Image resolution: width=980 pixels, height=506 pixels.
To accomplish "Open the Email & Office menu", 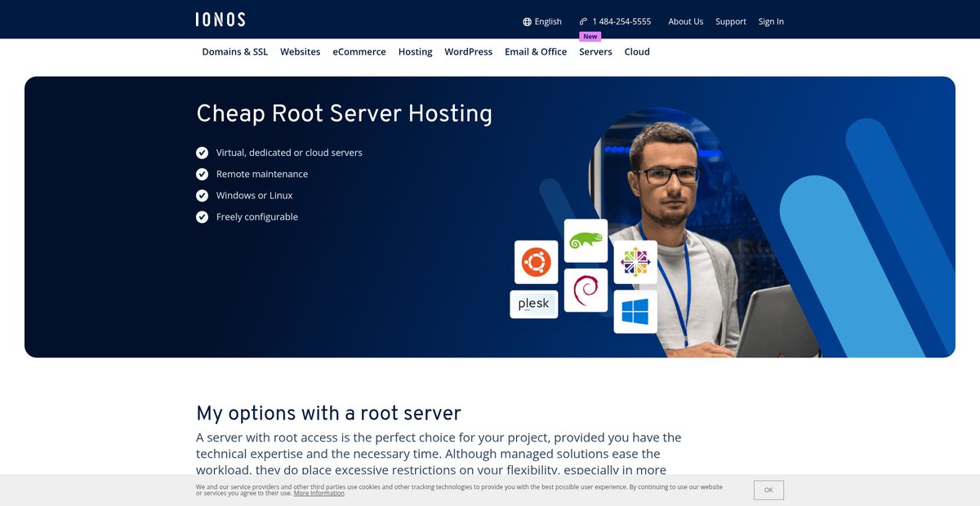I will click(x=536, y=51).
